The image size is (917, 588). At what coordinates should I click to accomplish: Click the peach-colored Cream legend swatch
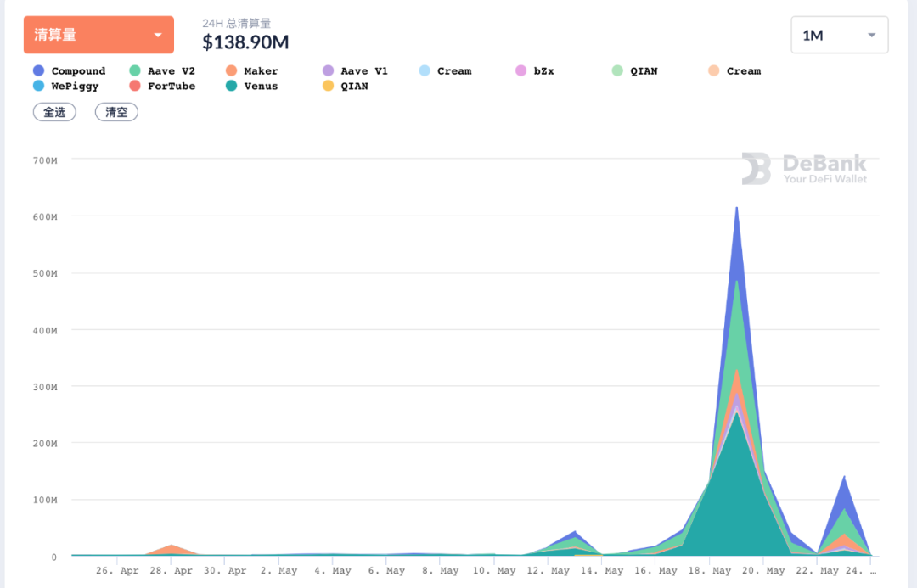click(714, 71)
